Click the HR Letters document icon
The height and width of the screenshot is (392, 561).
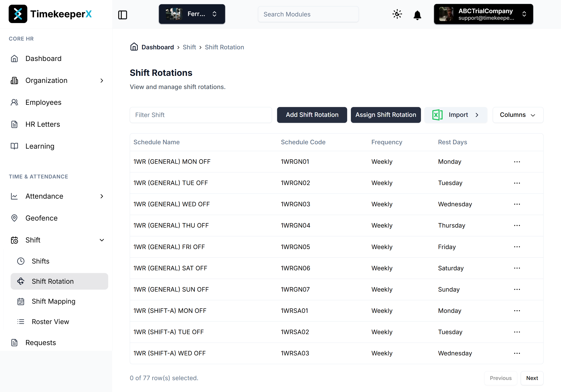pos(14,124)
